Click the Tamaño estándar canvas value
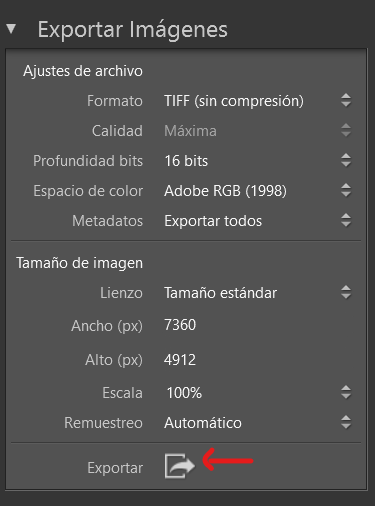 (x=220, y=293)
